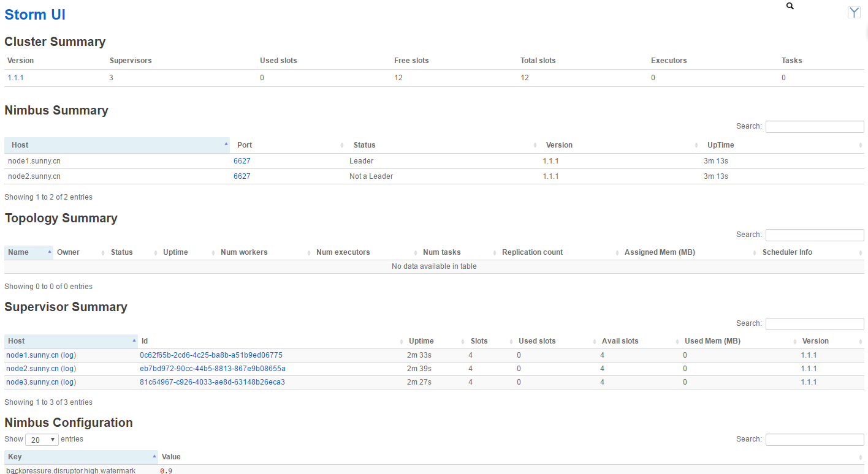Click the Supervisor Summary search field
Image resolution: width=868 pixels, height=474 pixels.
pos(815,323)
